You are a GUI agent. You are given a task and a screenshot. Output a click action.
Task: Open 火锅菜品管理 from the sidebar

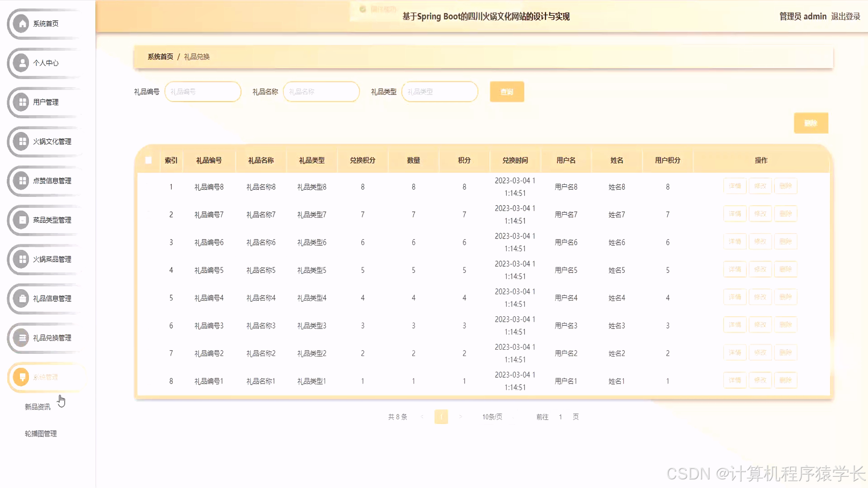tap(21, 259)
